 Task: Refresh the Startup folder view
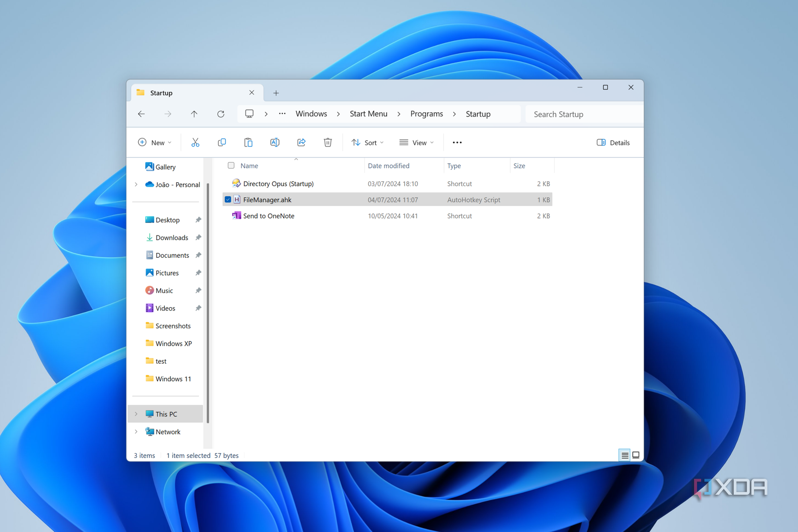pyautogui.click(x=221, y=114)
